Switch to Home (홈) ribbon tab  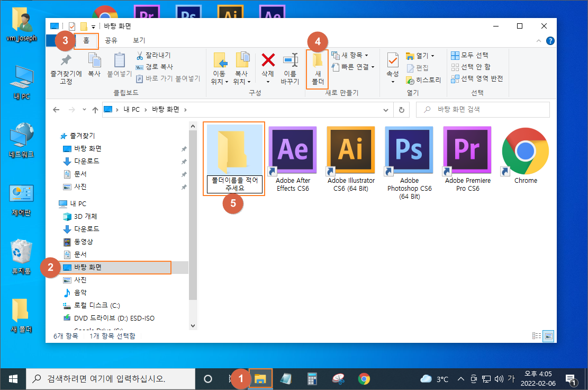pos(86,41)
